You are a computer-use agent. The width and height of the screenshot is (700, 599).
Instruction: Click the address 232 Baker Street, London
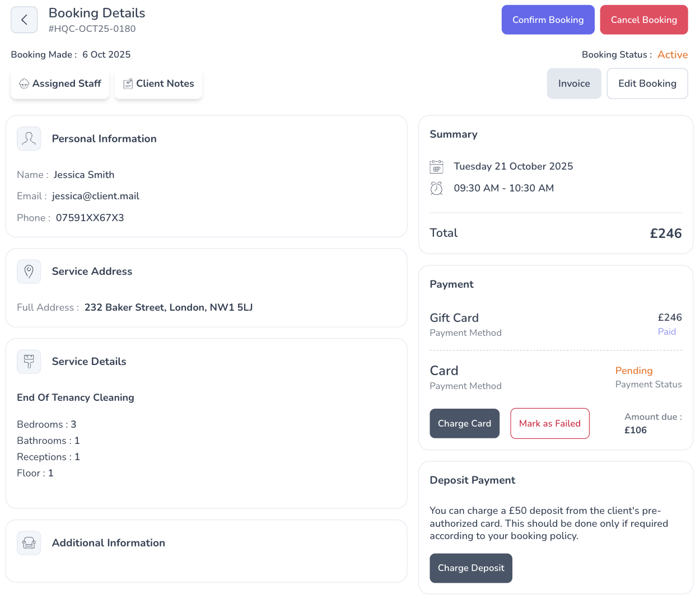click(169, 308)
